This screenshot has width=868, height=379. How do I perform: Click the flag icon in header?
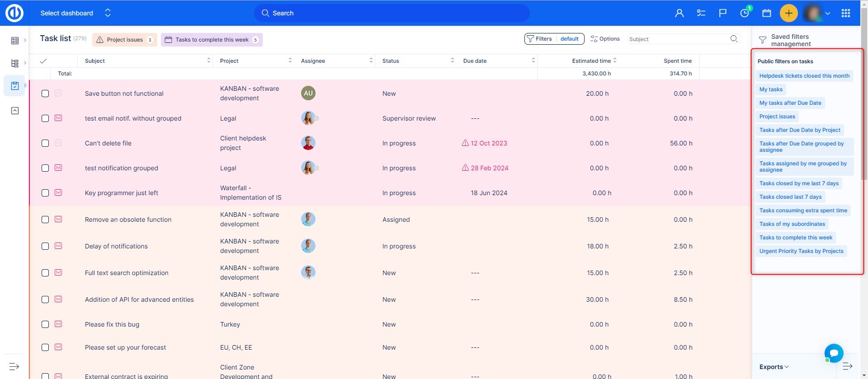click(722, 13)
